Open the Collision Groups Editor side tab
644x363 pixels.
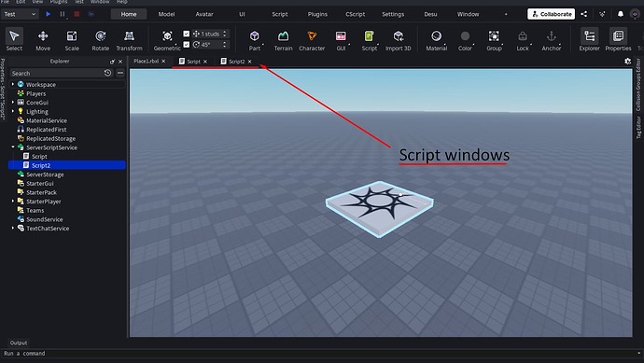(638, 85)
